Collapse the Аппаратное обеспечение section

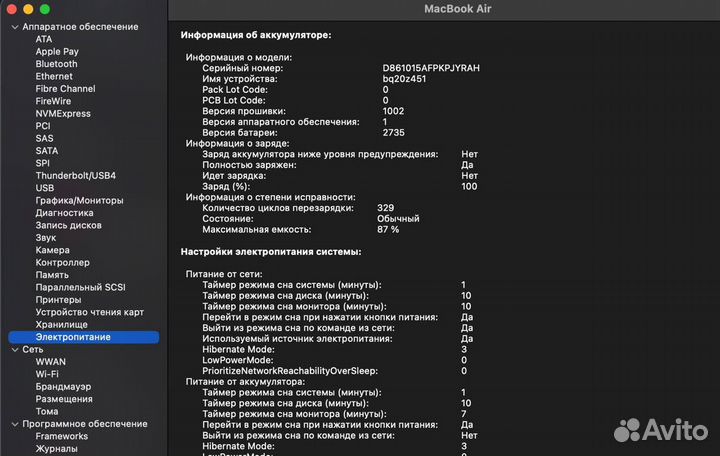(15, 27)
